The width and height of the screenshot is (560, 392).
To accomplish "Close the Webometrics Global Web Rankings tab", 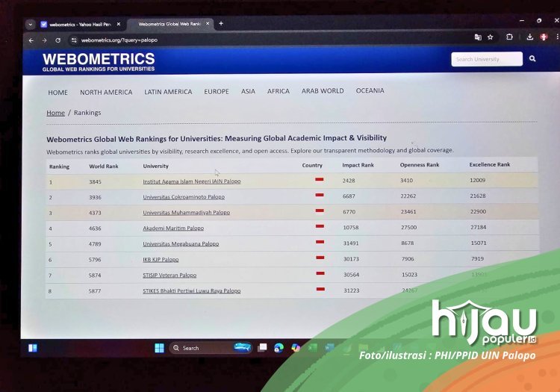I will [x=208, y=24].
